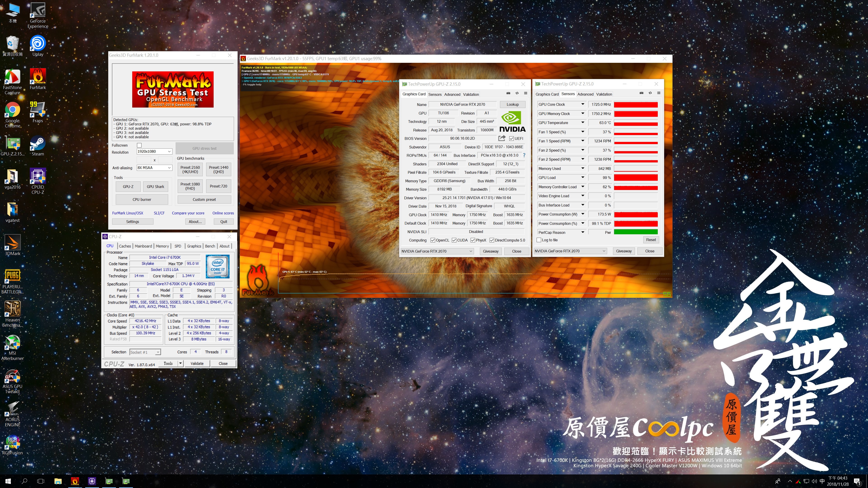The height and width of the screenshot is (488, 868).
Task: Select the Recycle Bin desktop icon
Action: click(x=12, y=46)
